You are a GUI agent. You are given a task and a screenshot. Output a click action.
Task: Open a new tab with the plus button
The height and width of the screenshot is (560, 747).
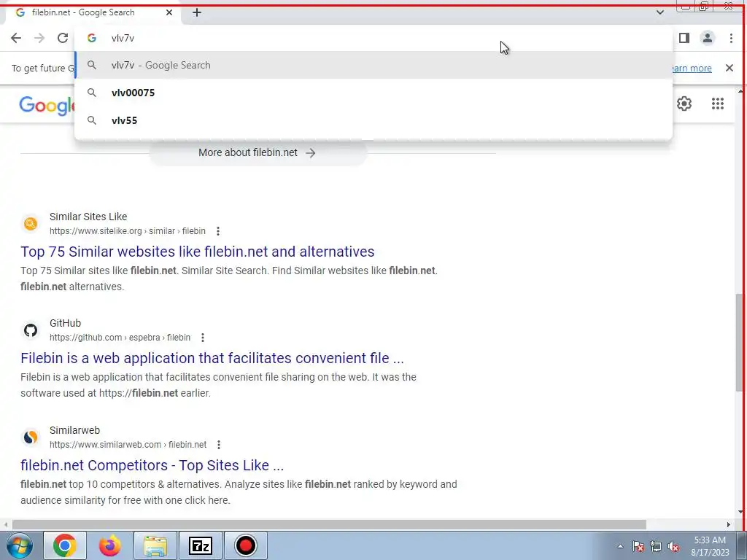click(x=197, y=13)
